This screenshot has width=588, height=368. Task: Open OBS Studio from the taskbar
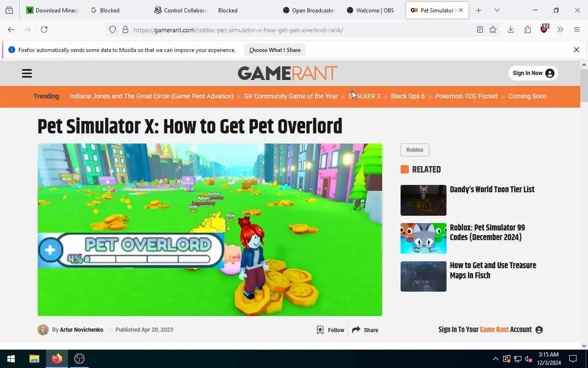tap(79, 359)
